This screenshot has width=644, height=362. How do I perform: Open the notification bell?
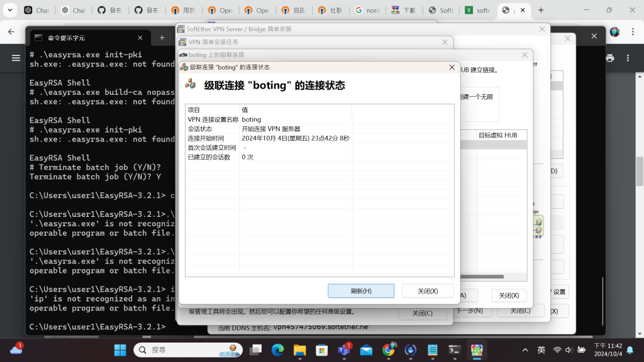coord(630,350)
